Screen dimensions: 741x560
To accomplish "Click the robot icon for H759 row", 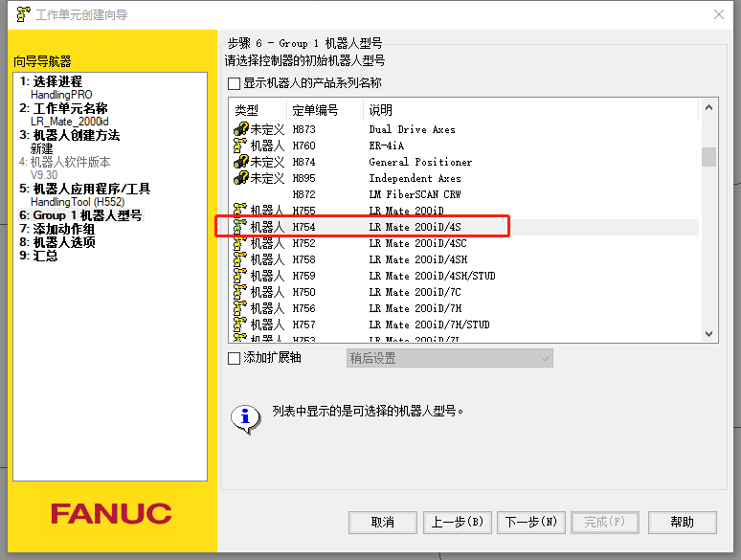I will point(240,276).
